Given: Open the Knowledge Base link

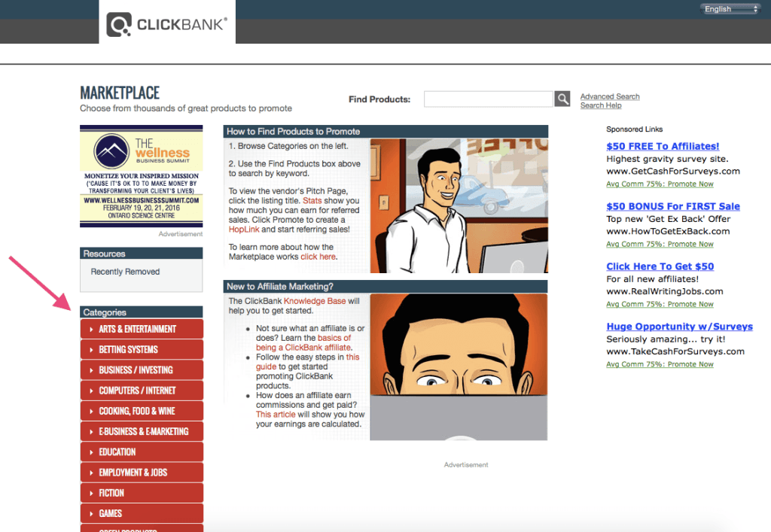Looking at the screenshot, I should tap(315, 301).
